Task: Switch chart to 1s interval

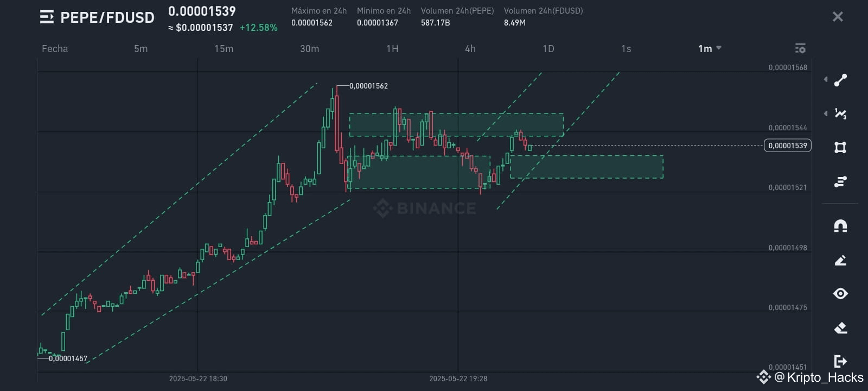Action: tap(626, 48)
